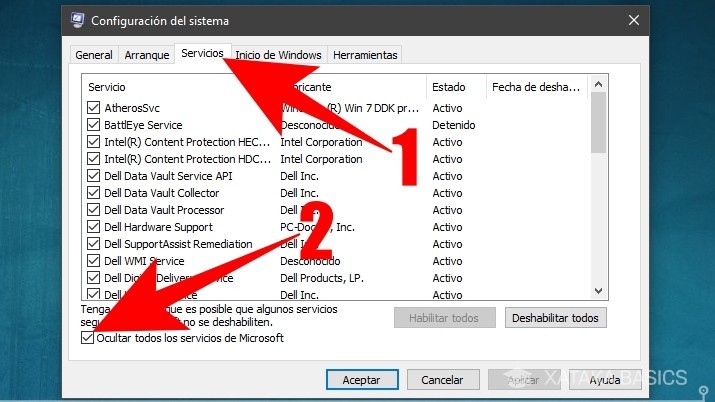The width and height of the screenshot is (715, 402).
Task: Sort by the Estado column header
Action: [x=449, y=87]
